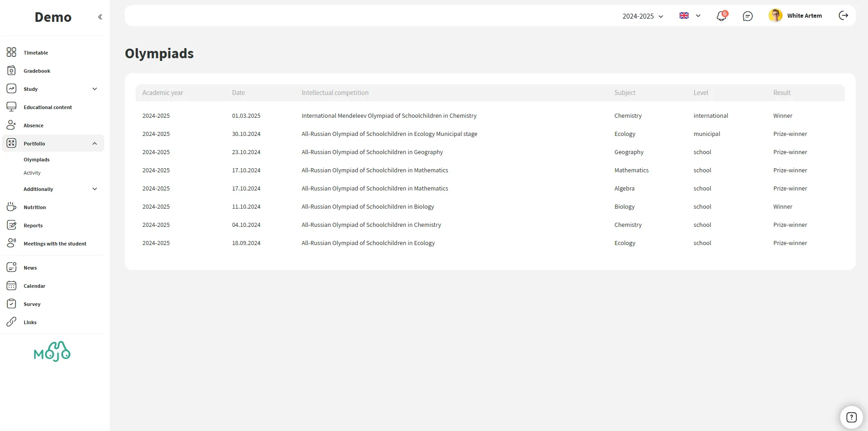Click the Calendar icon in sidebar
The width and height of the screenshot is (868, 431).
(11, 286)
